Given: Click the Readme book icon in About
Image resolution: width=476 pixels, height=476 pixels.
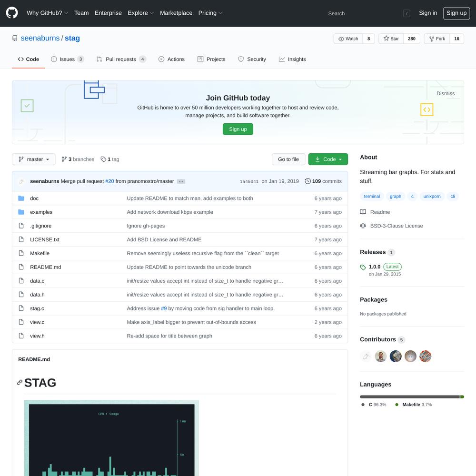Looking at the screenshot, I should click(363, 212).
